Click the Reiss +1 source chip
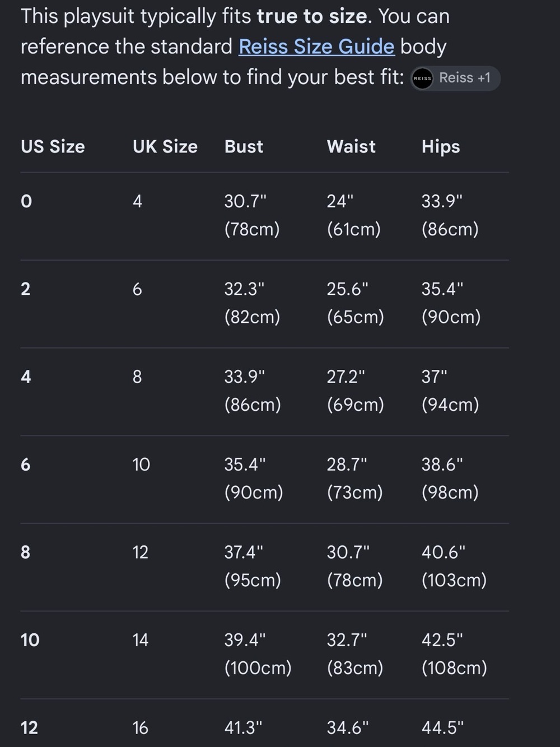 [x=455, y=78]
